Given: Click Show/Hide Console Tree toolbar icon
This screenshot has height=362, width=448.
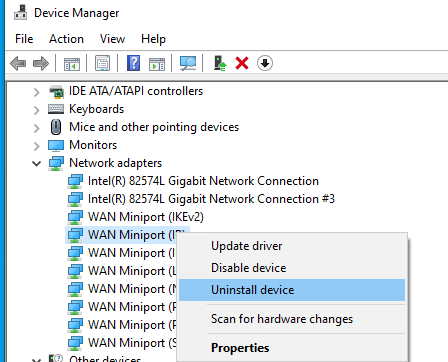Looking at the screenshot, I should point(72,63).
